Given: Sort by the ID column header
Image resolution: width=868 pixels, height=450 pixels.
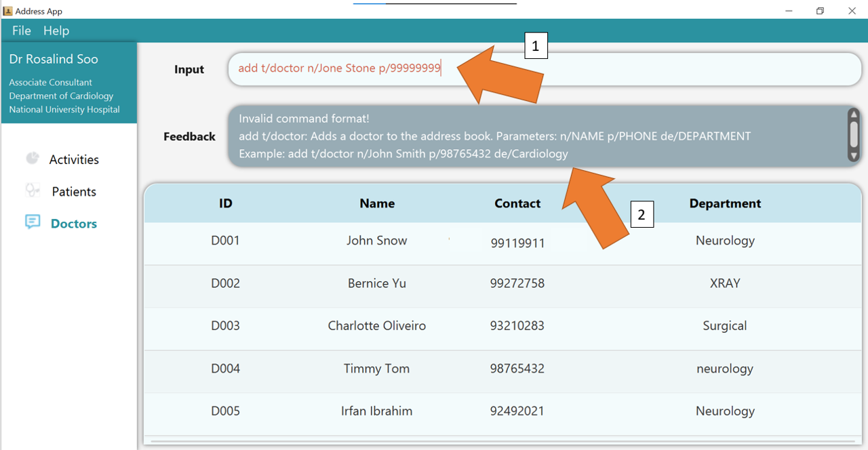Looking at the screenshot, I should click(226, 203).
